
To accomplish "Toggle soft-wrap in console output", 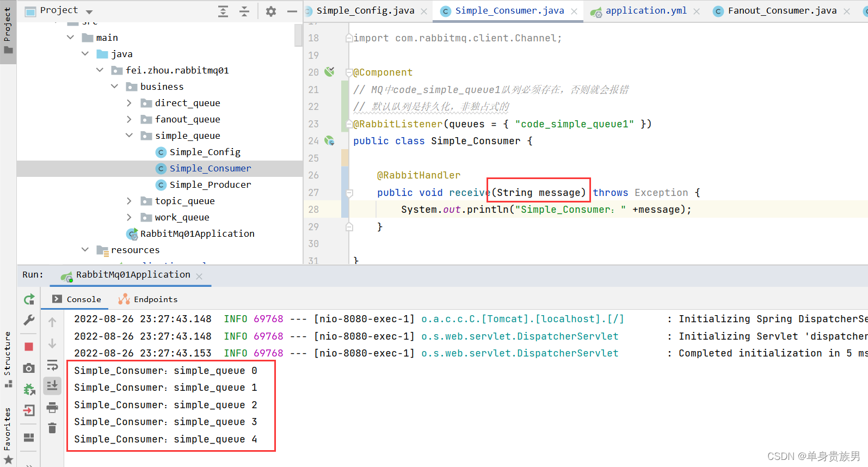I will tap(52, 365).
